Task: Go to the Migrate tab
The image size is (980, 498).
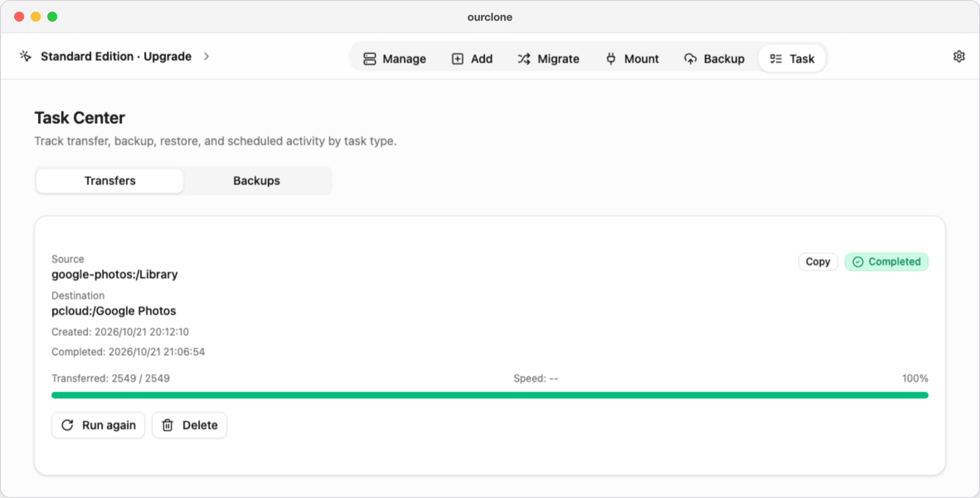Action: tap(548, 59)
